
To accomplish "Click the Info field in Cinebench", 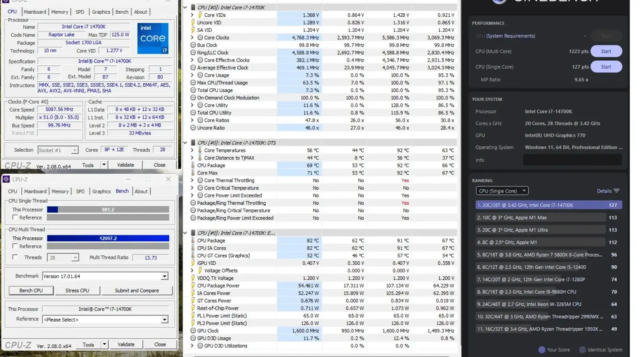I will tap(572, 160).
